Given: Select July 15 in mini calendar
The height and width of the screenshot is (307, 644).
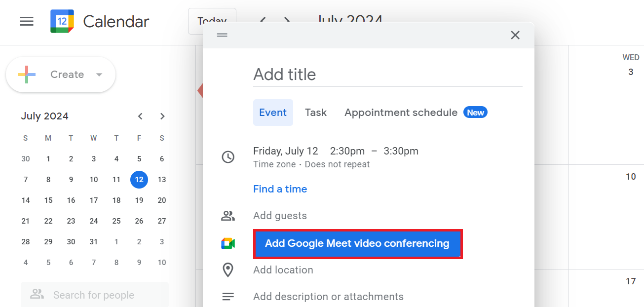Looking at the screenshot, I should [x=48, y=200].
